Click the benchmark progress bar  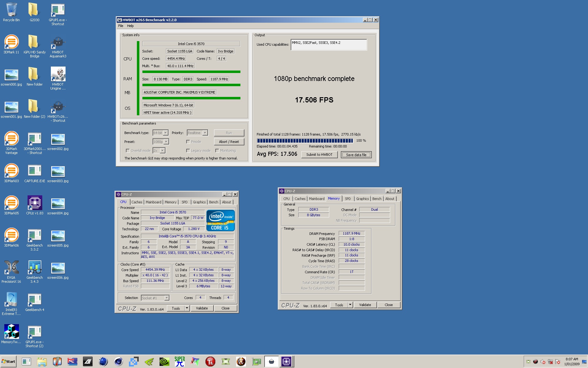coord(305,140)
